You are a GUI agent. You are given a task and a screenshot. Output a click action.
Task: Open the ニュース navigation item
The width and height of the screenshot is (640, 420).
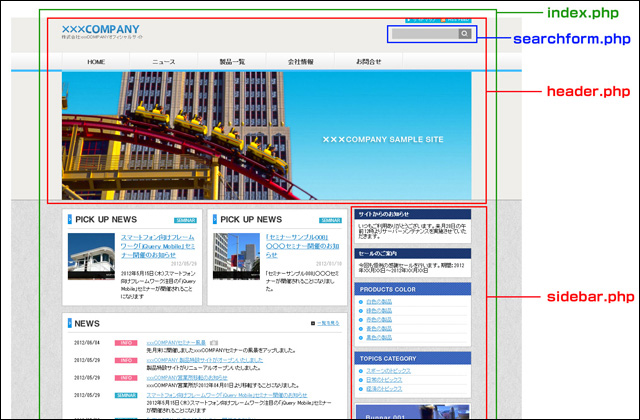[163, 62]
